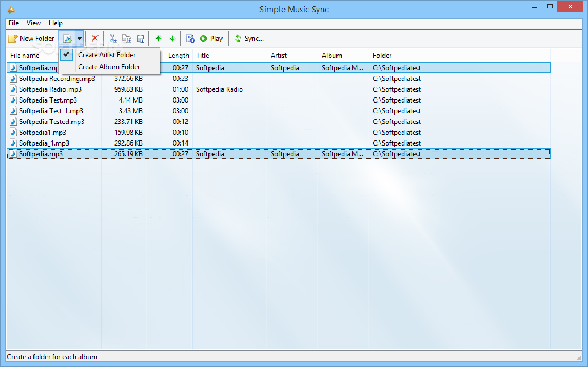This screenshot has width=588, height=367.
Task: Click music file icon of Softpedia Test.mp3
Action: pyautogui.click(x=13, y=100)
